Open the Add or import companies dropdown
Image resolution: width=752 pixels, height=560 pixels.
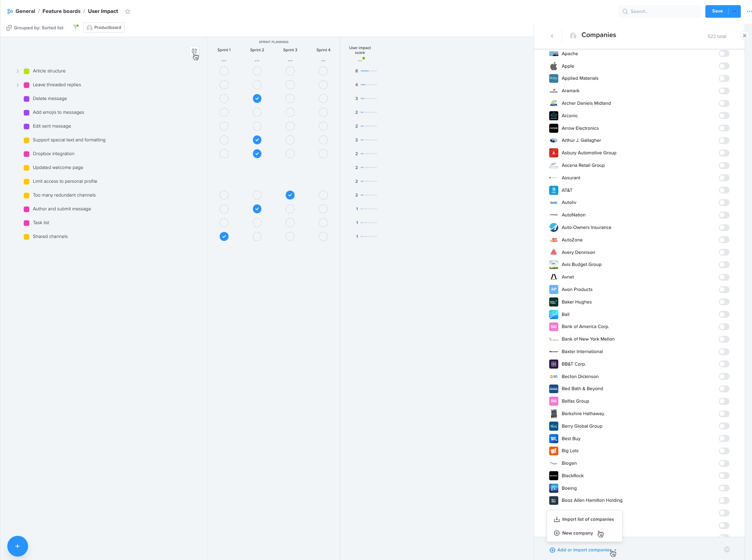click(x=583, y=550)
